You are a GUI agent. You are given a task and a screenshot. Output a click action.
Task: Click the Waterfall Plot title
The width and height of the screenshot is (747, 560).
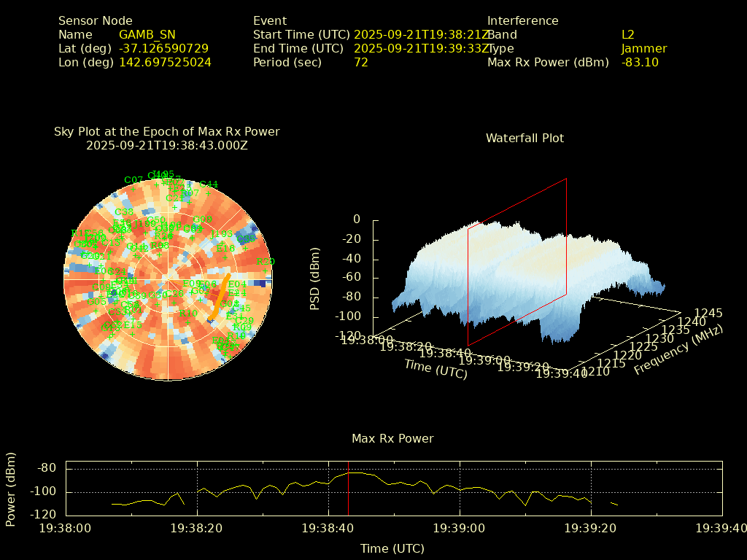tap(525, 138)
